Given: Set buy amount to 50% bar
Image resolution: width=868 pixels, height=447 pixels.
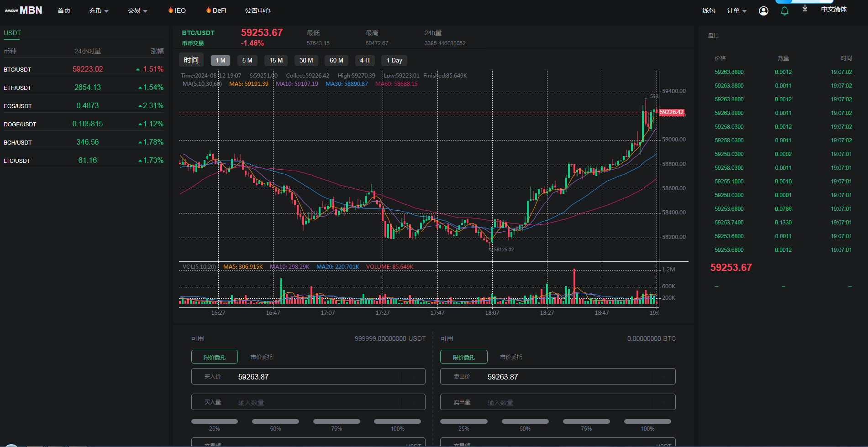Looking at the screenshot, I should point(275,421).
